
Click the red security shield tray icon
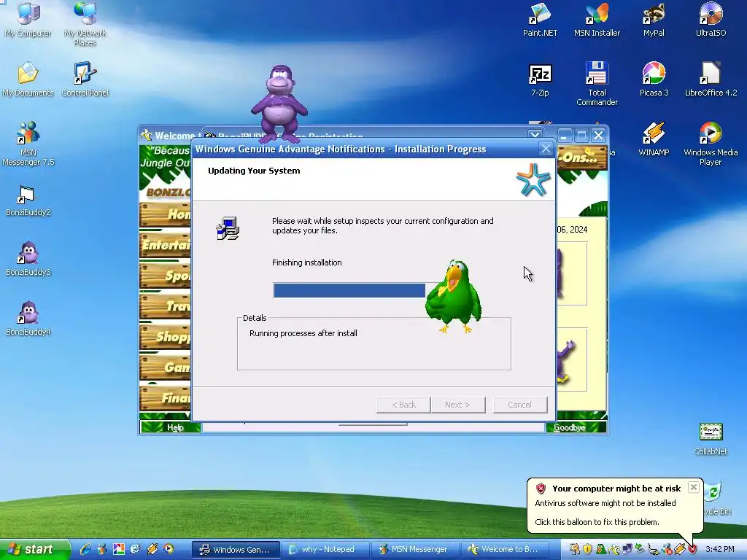(x=692, y=550)
